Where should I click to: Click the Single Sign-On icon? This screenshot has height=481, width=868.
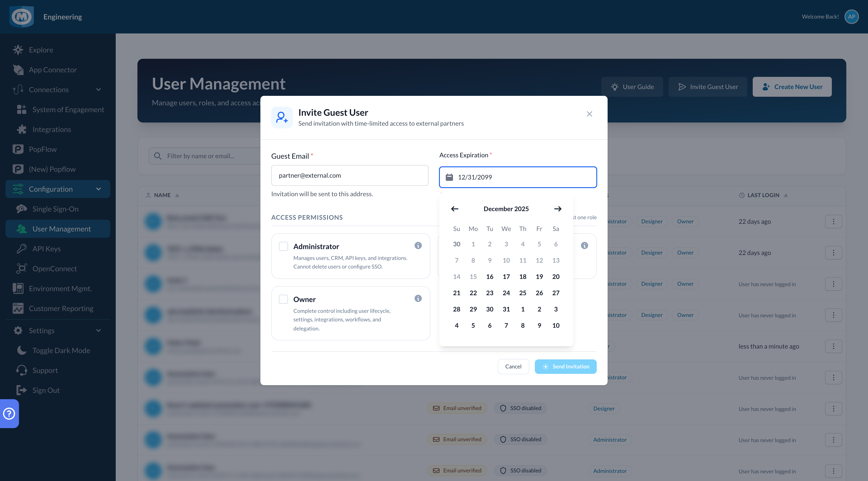coord(21,209)
